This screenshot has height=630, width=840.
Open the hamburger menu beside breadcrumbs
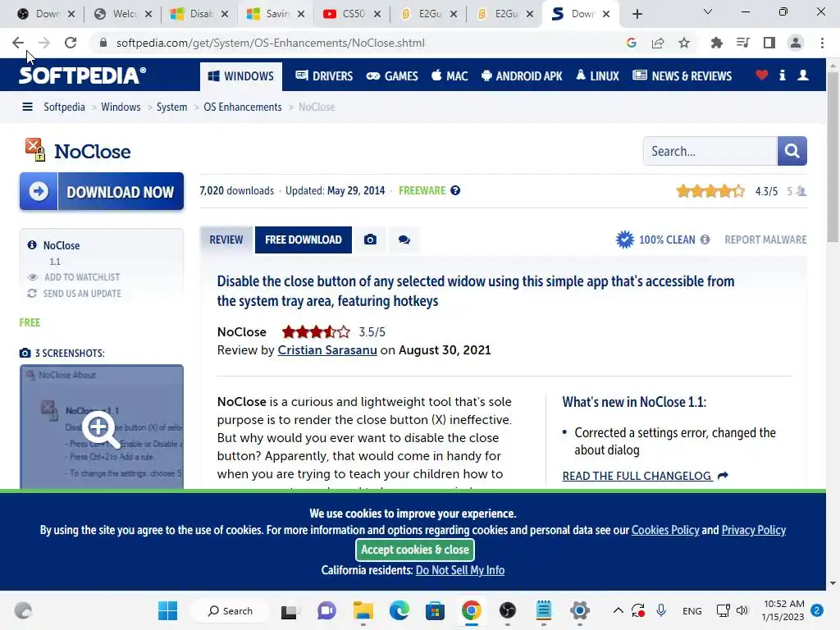[x=27, y=107]
